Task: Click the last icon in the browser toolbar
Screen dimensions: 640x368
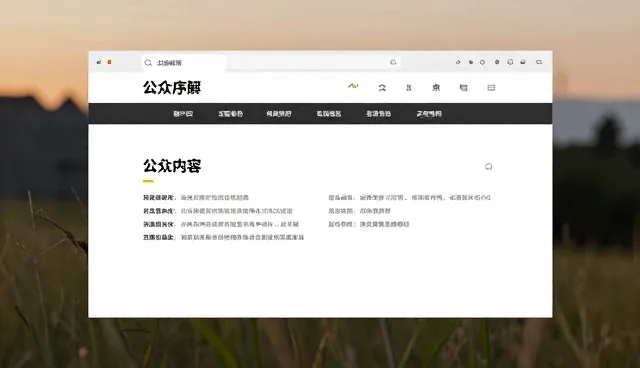Action: click(x=539, y=62)
